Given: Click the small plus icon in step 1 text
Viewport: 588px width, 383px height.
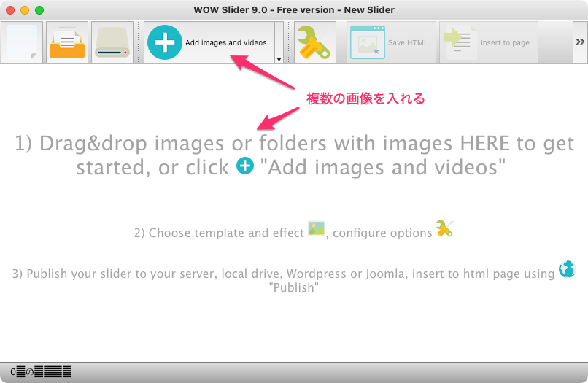Looking at the screenshot, I should pos(246,167).
